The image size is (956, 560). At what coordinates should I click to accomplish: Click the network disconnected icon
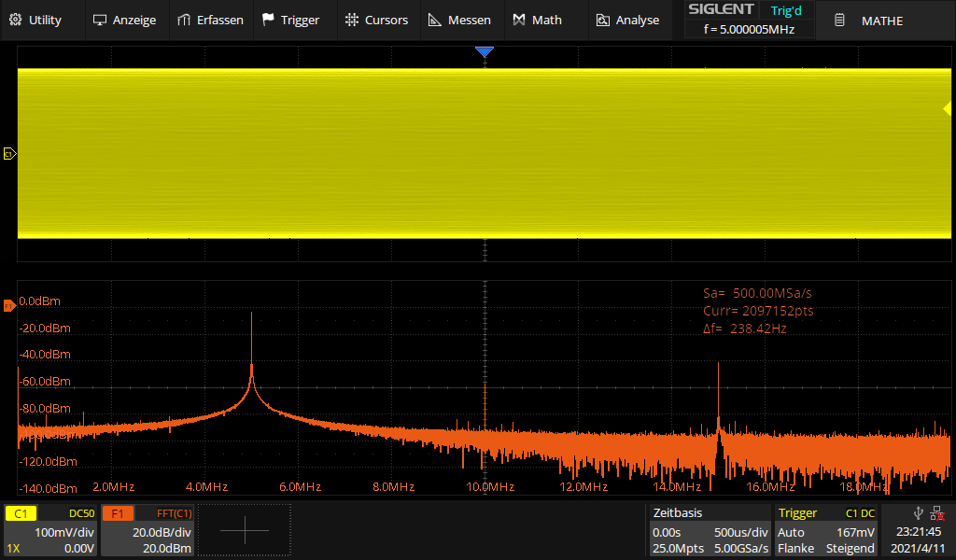click(937, 513)
